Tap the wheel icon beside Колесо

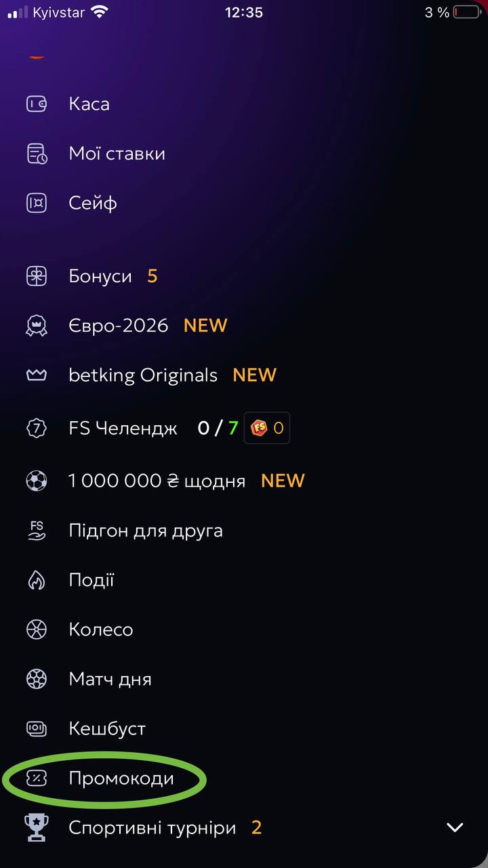click(37, 630)
